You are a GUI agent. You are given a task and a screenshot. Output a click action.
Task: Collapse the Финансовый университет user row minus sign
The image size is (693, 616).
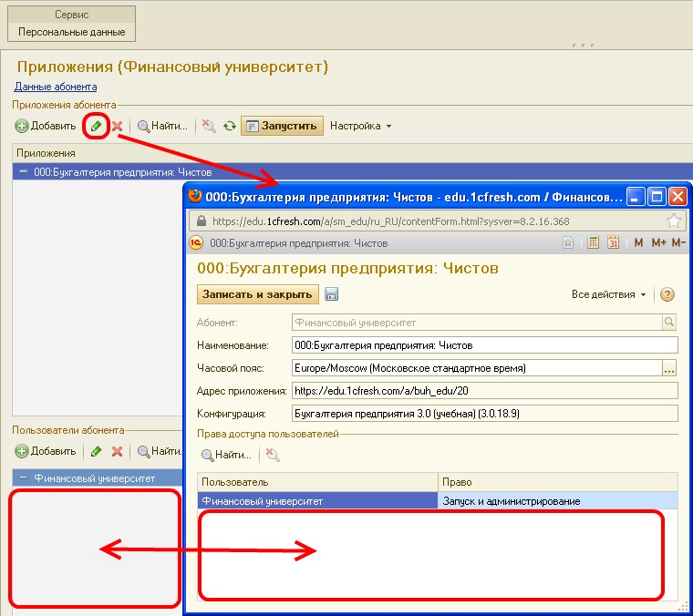[23, 477]
